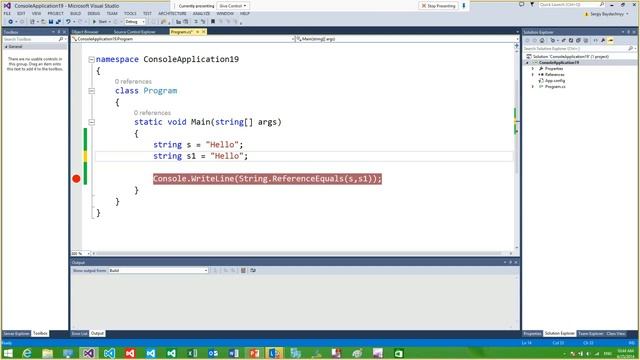
Task: Open the BUILD menu
Action: pos(76,13)
